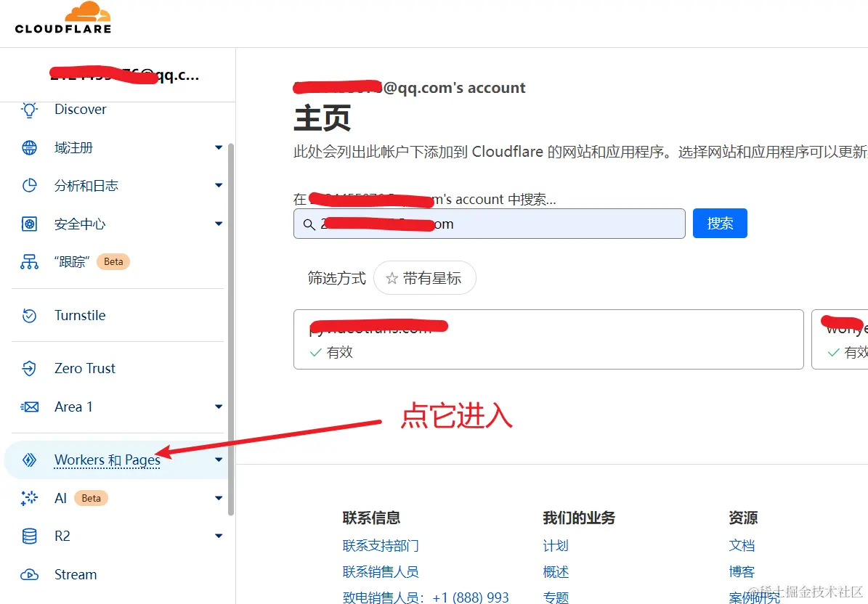This screenshot has height=604, width=868.
Task: Click the 主页 heading
Action: pyautogui.click(x=323, y=118)
